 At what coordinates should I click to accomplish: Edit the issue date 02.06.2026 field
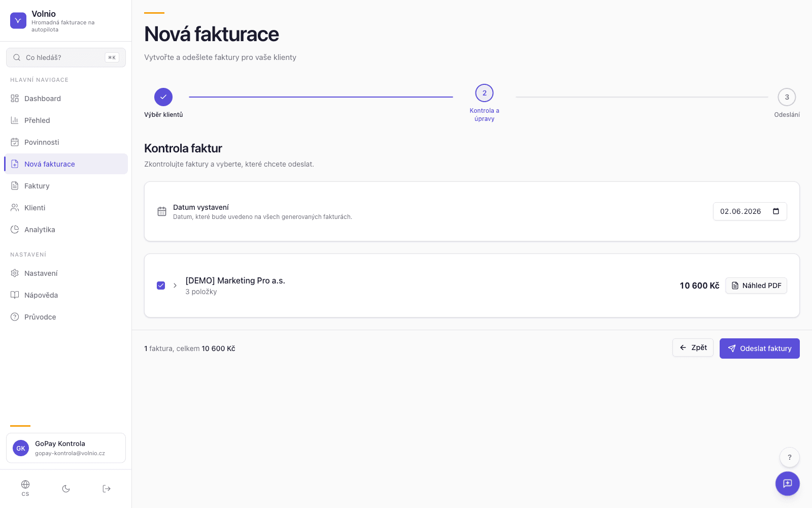(750, 211)
